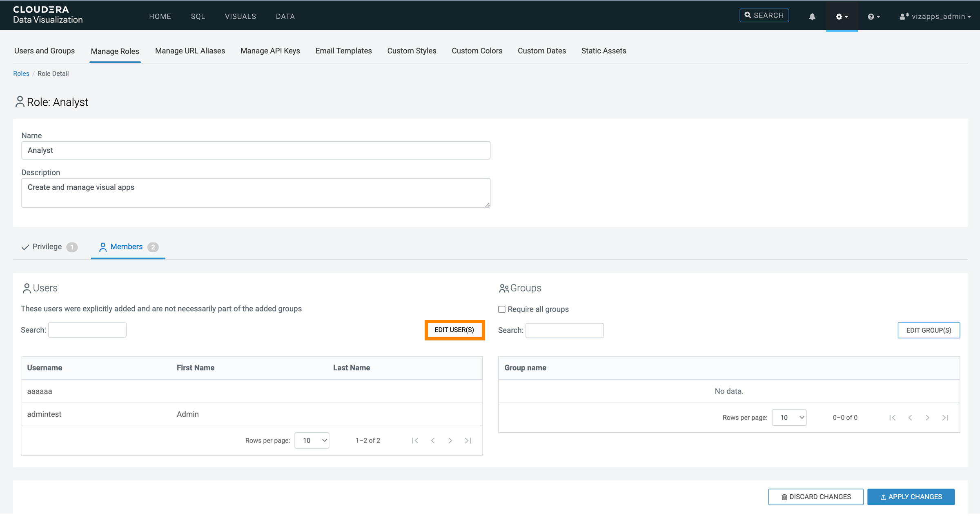Click the Cloudera Data Visualization logo
This screenshot has height=529, width=980.
pos(48,15)
